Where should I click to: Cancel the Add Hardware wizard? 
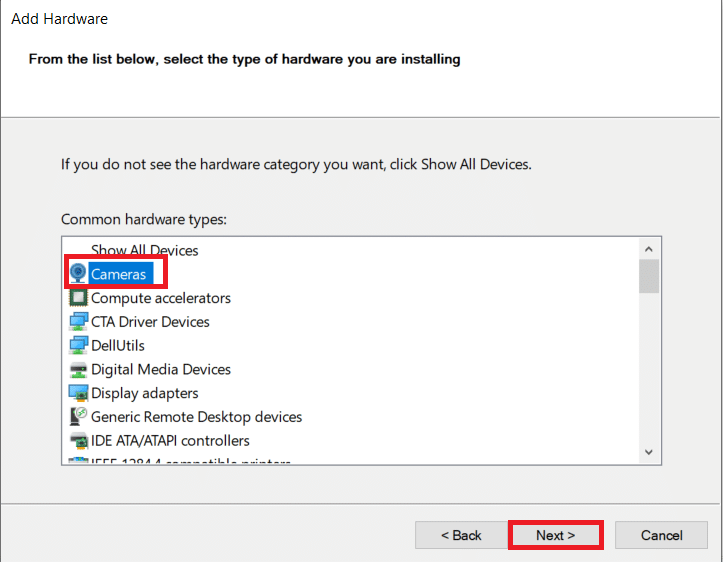coord(661,535)
